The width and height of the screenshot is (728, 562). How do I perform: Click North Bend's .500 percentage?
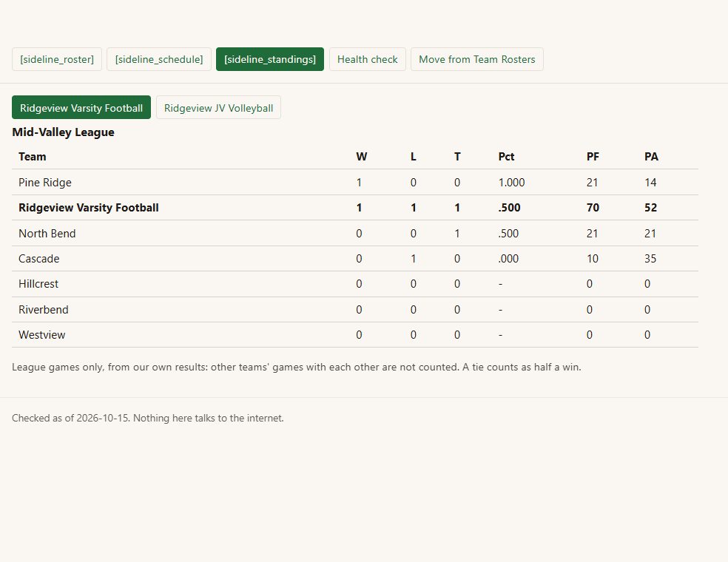[x=508, y=234]
